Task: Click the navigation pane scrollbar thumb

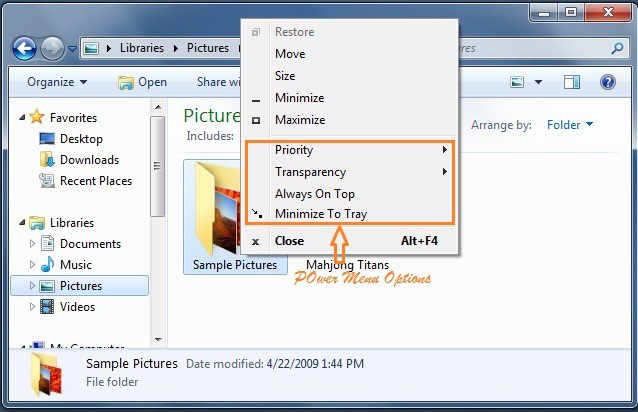Action: tap(157, 166)
